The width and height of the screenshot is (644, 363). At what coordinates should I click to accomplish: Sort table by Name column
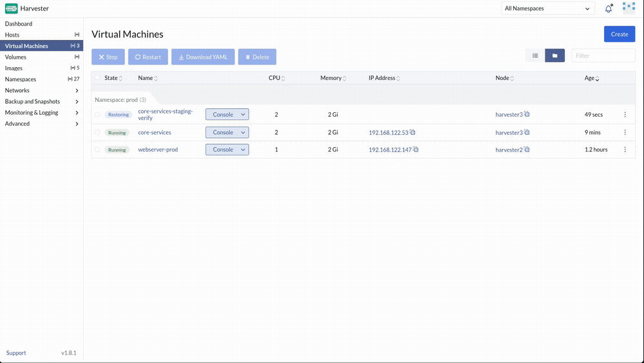[x=148, y=78]
